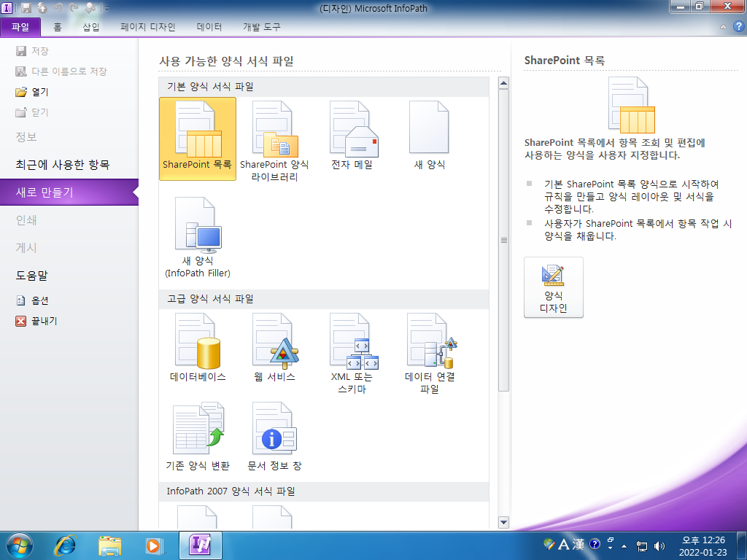This screenshot has height=560, width=747.
Task: Click 열기 in the backstage menu
Action: [32, 92]
